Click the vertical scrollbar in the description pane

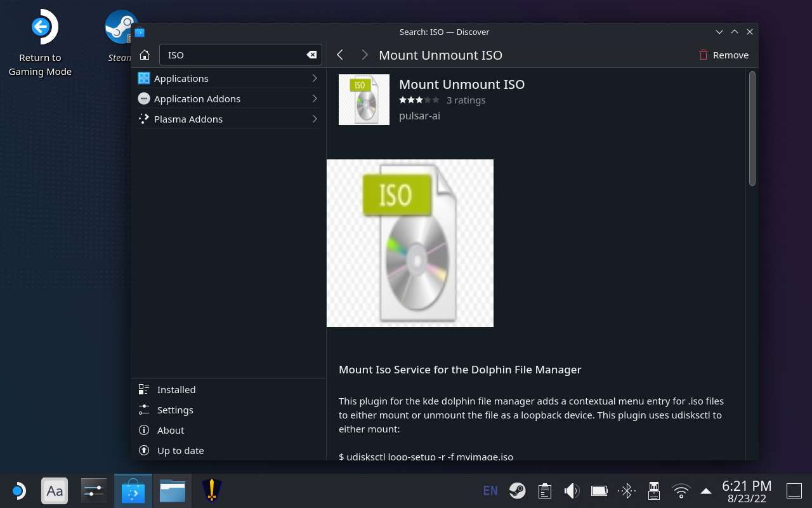tap(752, 129)
